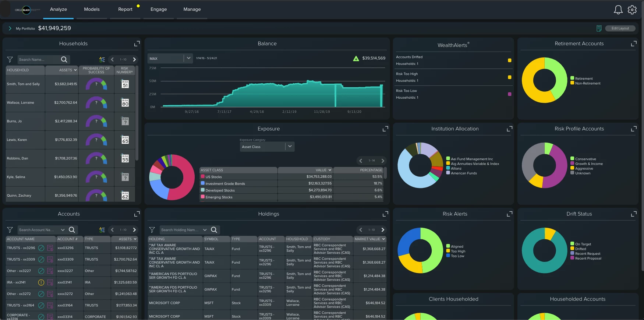
Task: Sort Holdings by MARKET VALUE column
Action: [369, 239]
